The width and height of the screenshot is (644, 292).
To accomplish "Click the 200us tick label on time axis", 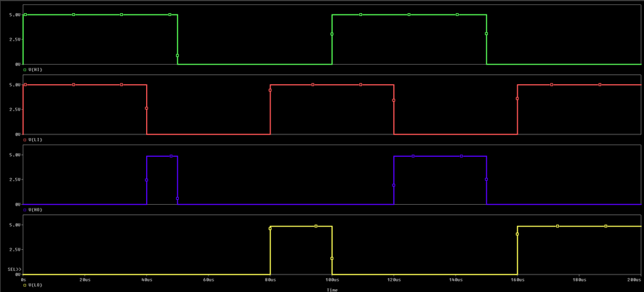I will 635,280.
